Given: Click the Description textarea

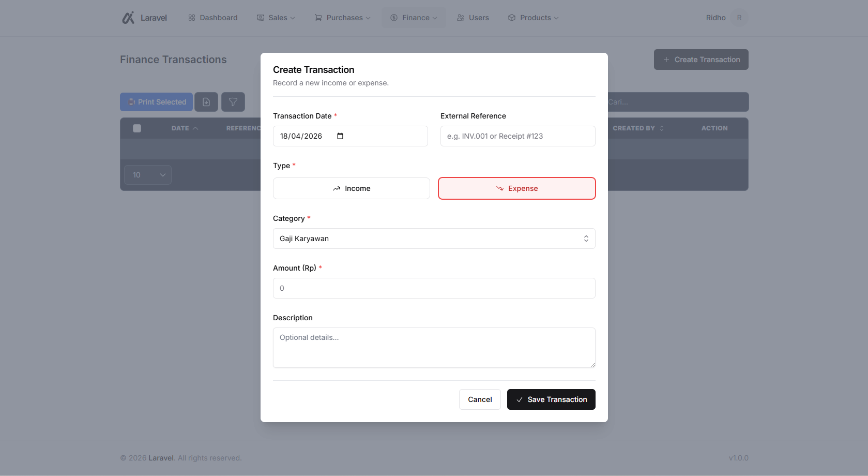Looking at the screenshot, I should click(434, 348).
